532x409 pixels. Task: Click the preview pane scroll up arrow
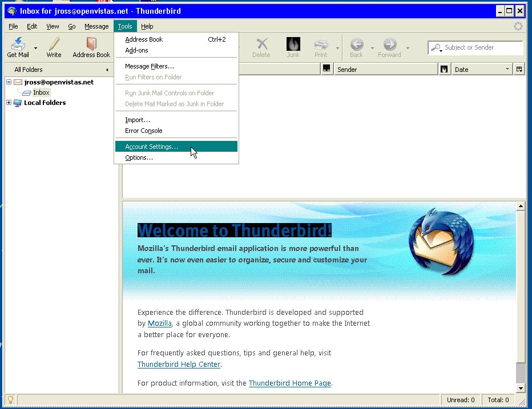coord(521,206)
